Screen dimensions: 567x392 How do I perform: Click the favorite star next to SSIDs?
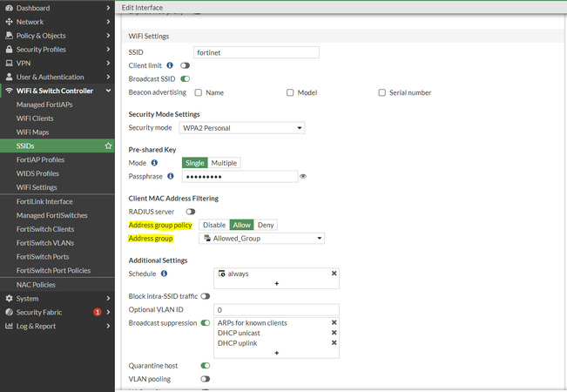pos(108,145)
